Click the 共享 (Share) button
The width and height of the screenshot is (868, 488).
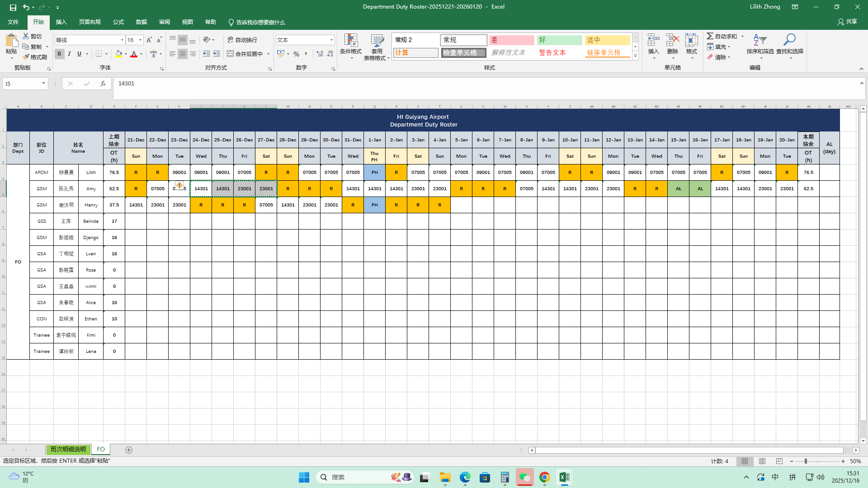[x=847, y=22]
